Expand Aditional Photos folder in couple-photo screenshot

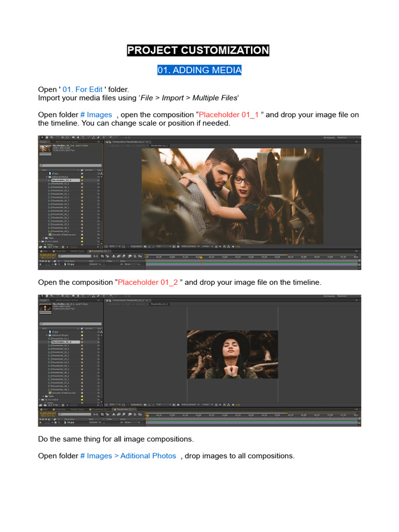point(46,177)
